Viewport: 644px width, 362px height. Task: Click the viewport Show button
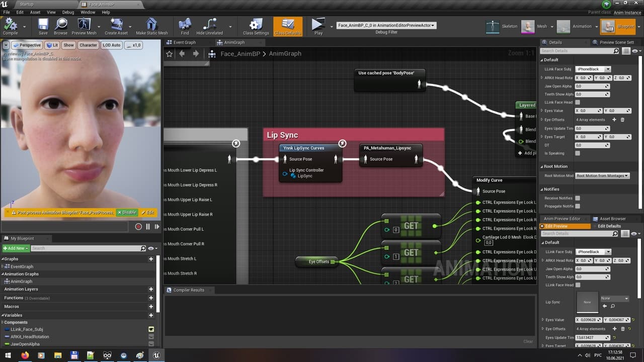(x=68, y=45)
